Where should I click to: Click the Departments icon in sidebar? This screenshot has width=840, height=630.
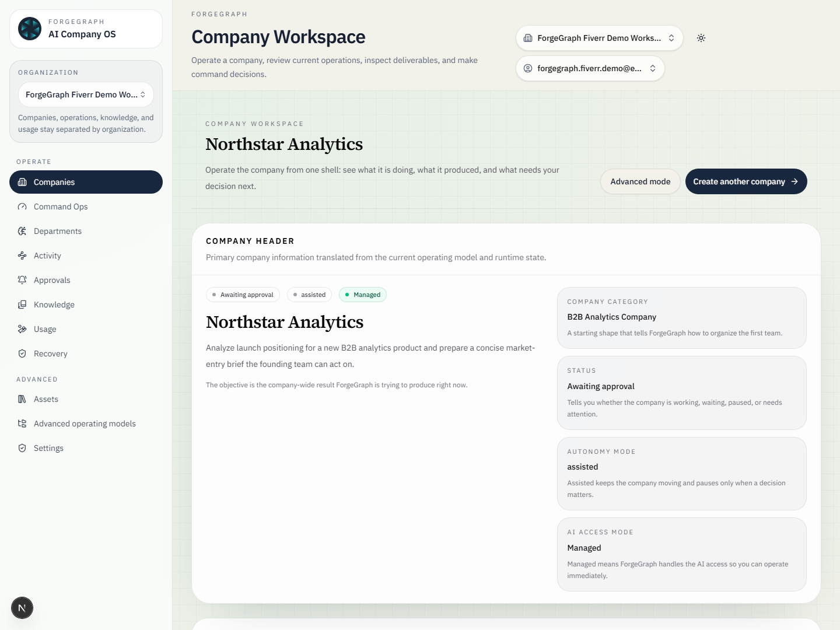click(x=22, y=231)
